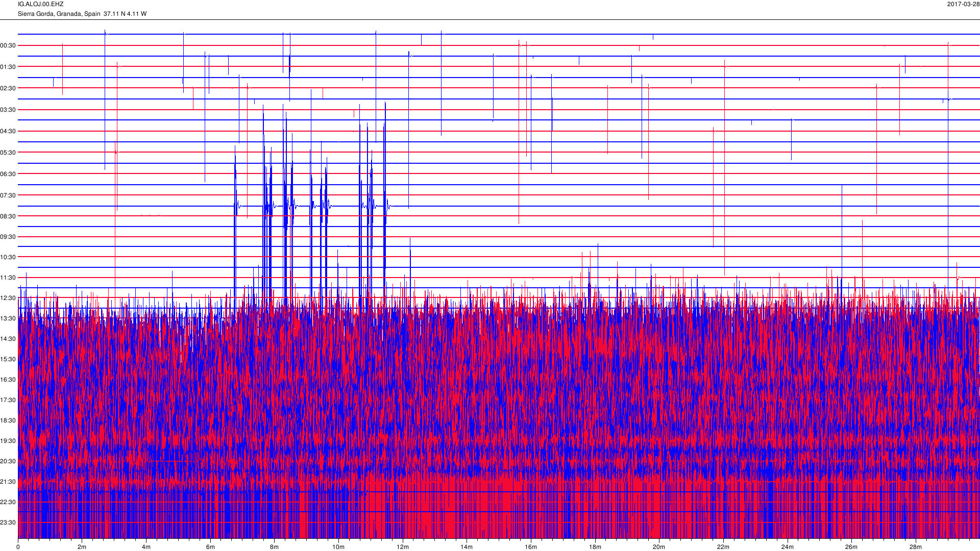Click the station code IG.ALOJ.00.EHZ
Viewport: 980px width, 551px height.
click(41, 4)
